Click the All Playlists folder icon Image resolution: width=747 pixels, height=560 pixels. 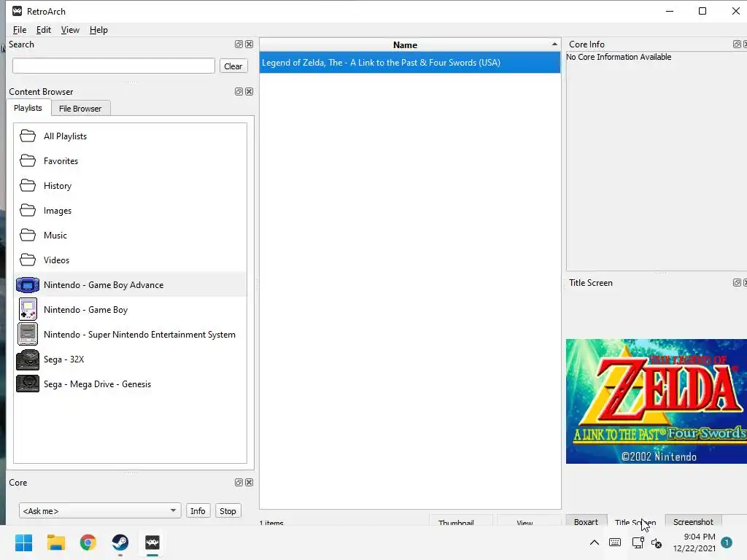[x=28, y=136]
